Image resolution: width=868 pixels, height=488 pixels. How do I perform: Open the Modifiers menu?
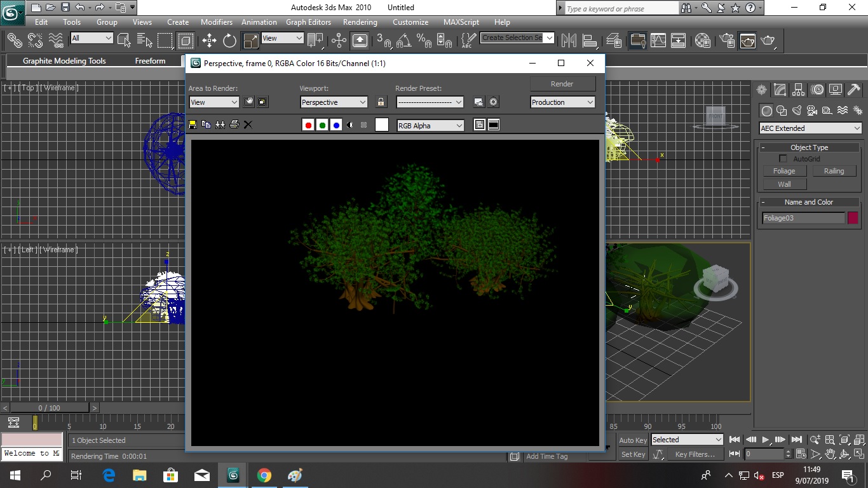tap(217, 22)
